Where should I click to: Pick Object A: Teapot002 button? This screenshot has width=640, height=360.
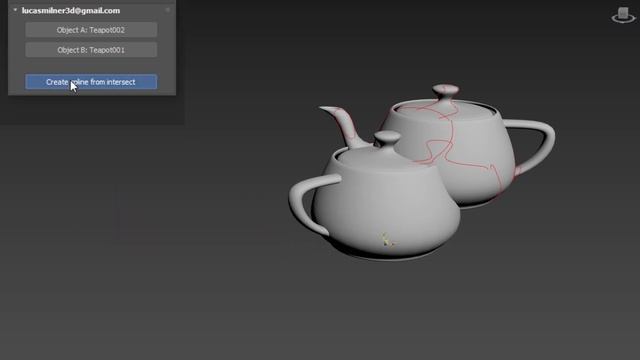pyautogui.click(x=91, y=30)
